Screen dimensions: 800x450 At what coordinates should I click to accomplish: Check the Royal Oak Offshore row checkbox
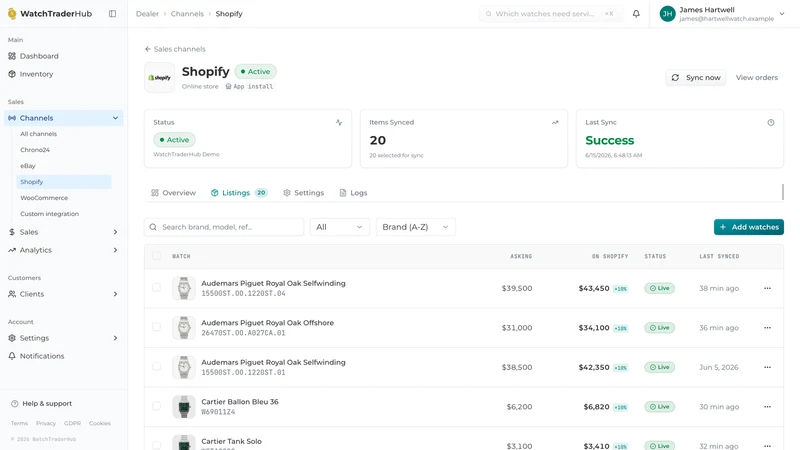[x=157, y=327]
